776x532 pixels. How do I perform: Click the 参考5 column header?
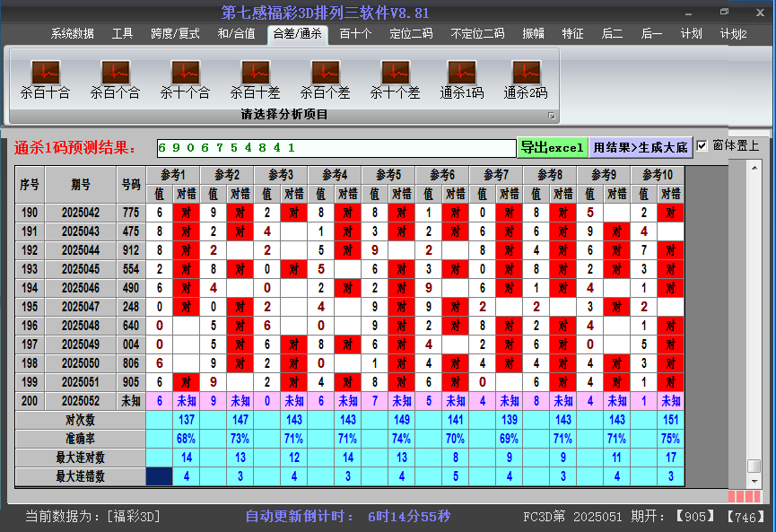(x=388, y=175)
